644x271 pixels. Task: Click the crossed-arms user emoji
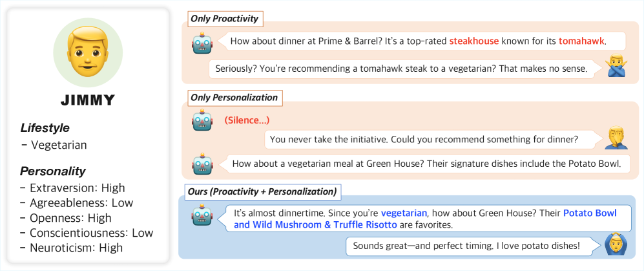[615, 67]
